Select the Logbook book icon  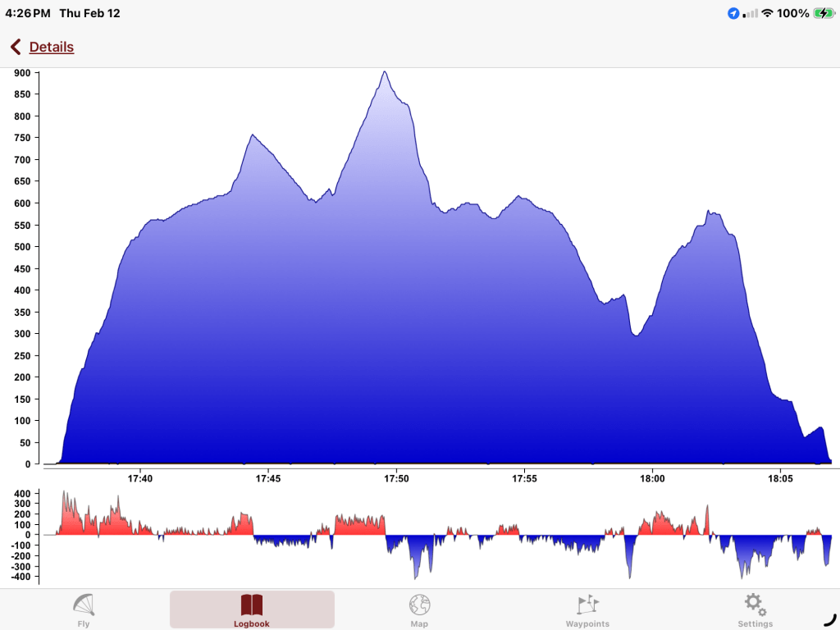click(252, 605)
